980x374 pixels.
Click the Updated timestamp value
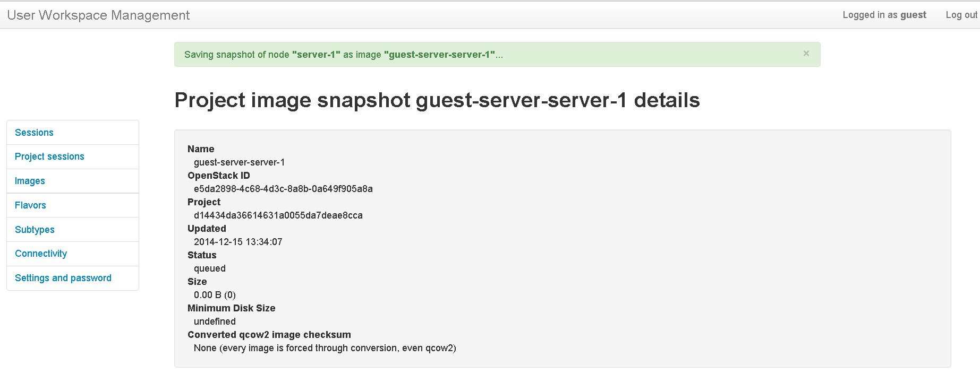(238, 242)
